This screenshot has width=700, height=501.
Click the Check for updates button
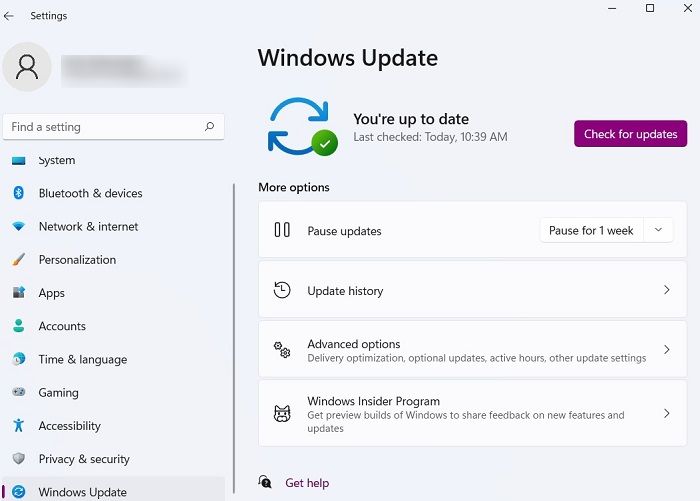click(x=630, y=134)
